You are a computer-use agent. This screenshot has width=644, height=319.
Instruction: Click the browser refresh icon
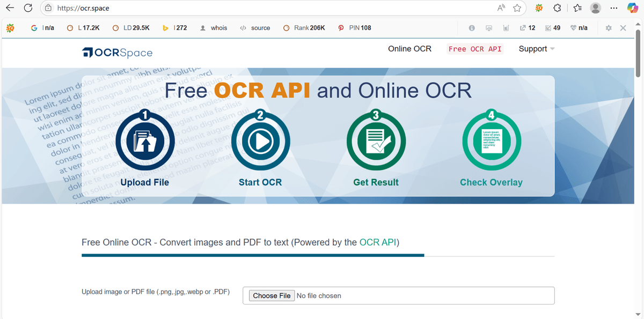tap(28, 8)
